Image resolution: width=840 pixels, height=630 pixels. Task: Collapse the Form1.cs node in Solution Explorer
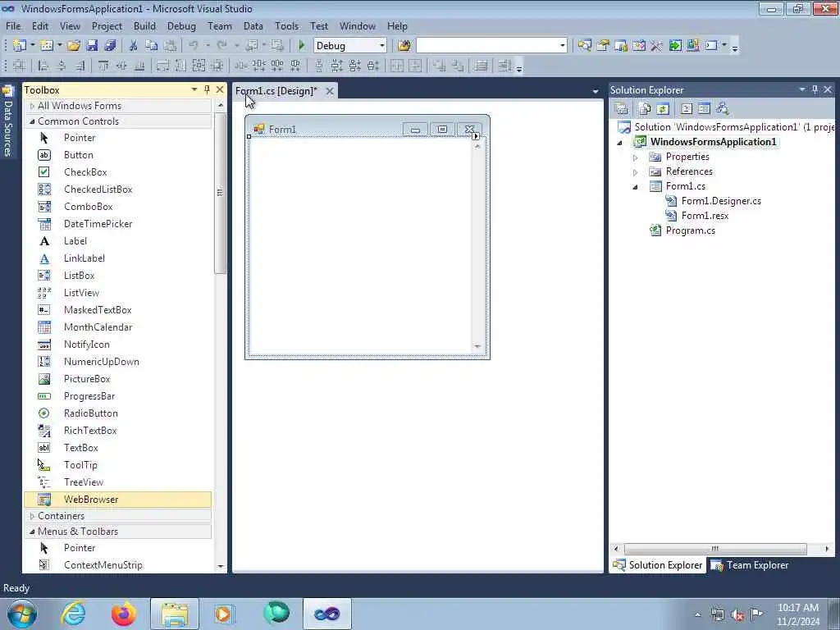[x=636, y=187]
